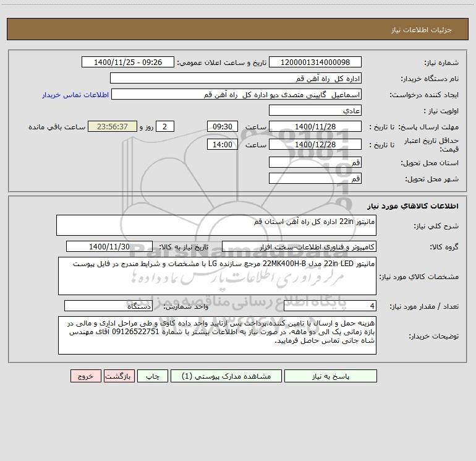Click the buyer organization field 'اداره کل راه آهن قم'
476x461 pixels.
(x=236, y=78)
